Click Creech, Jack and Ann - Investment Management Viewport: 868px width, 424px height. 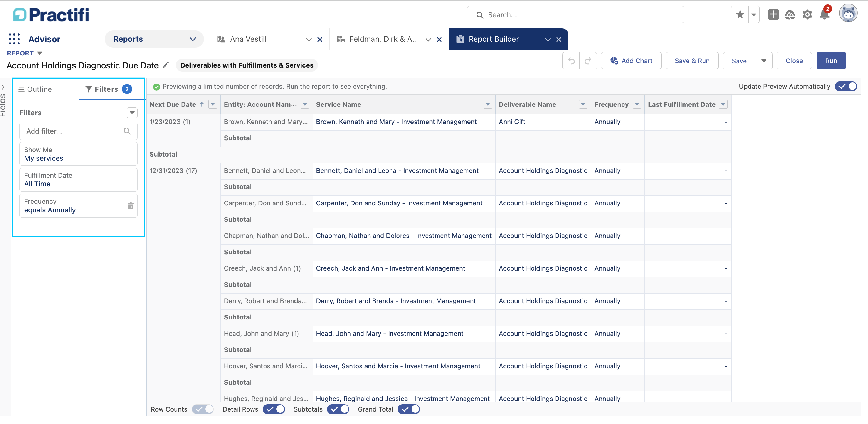(390, 268)
